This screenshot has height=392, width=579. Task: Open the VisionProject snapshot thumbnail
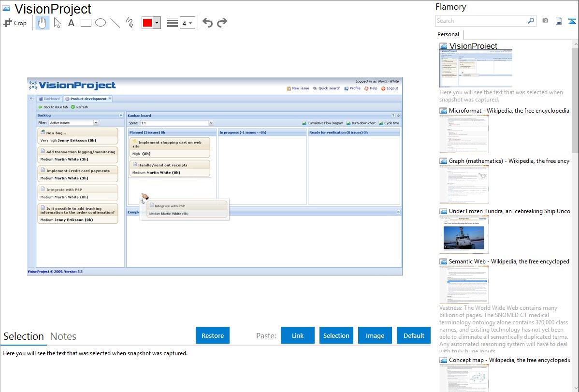point(476,68)
